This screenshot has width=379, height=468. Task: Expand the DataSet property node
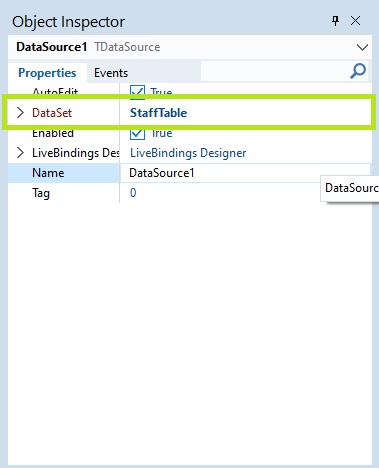coord(20,113)
